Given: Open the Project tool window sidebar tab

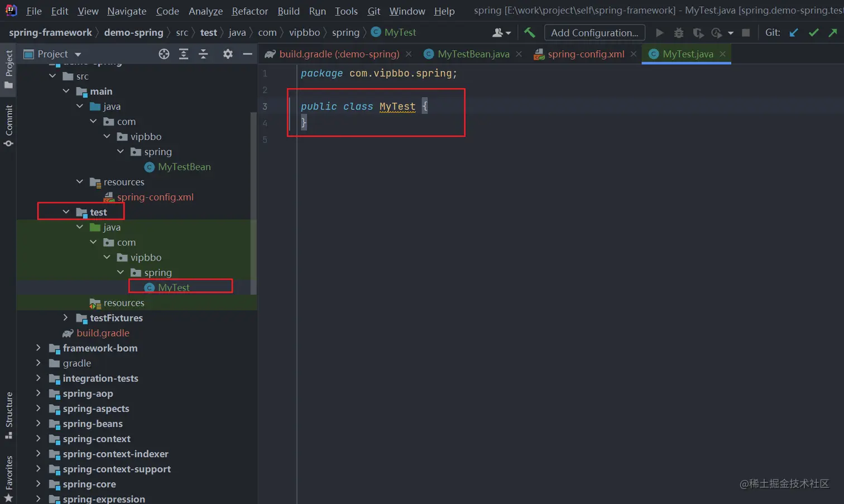Looking at the screenshot, I should coord(8,69).
